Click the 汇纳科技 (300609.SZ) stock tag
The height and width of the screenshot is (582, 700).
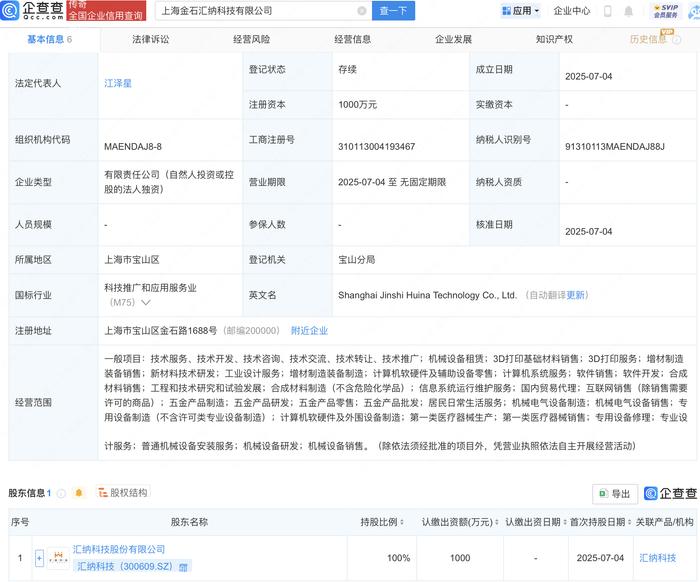132,566
